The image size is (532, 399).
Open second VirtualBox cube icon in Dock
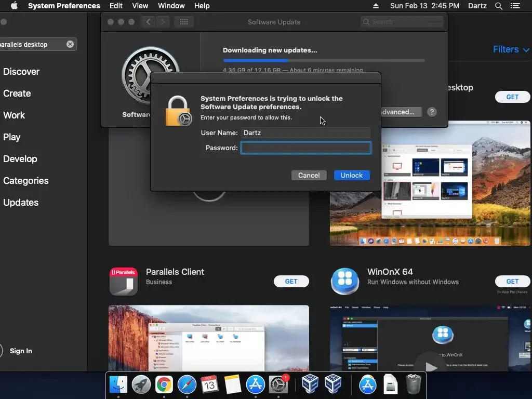333,384
